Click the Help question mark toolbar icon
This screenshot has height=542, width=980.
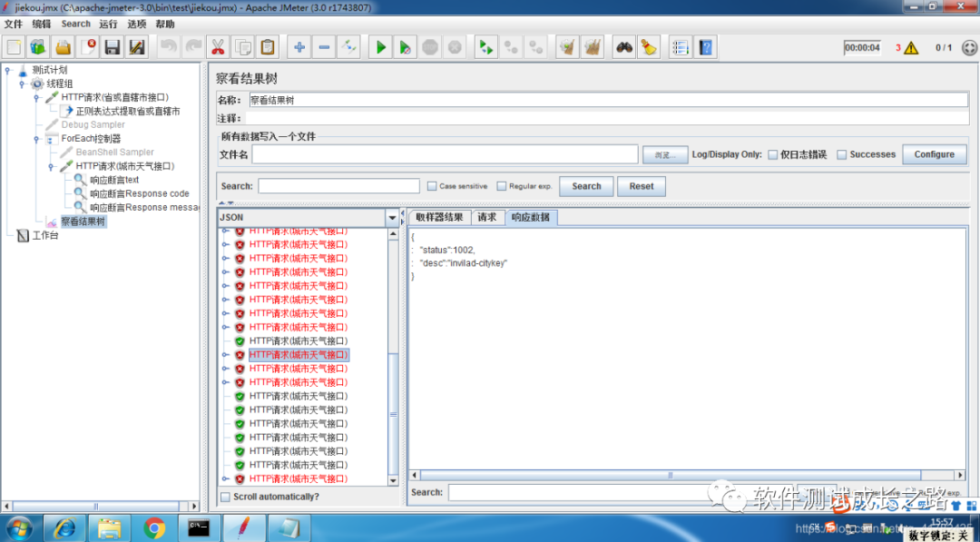click(706, 47)
